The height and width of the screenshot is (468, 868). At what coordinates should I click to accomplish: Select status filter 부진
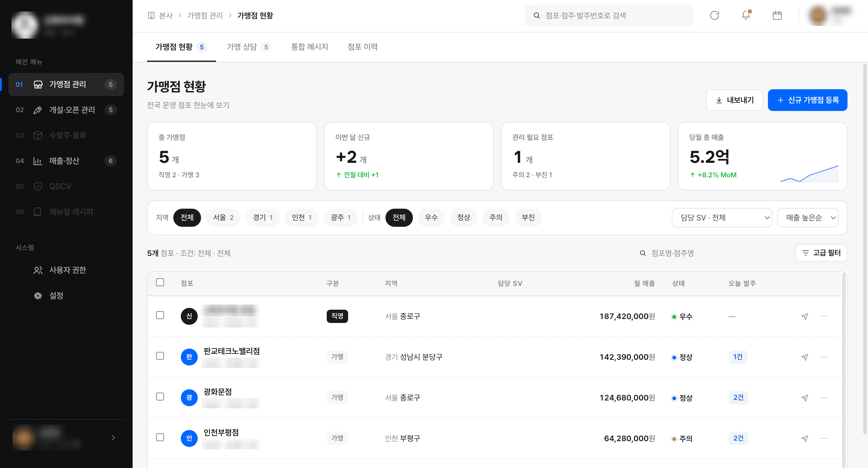click(x=528, y=218)
